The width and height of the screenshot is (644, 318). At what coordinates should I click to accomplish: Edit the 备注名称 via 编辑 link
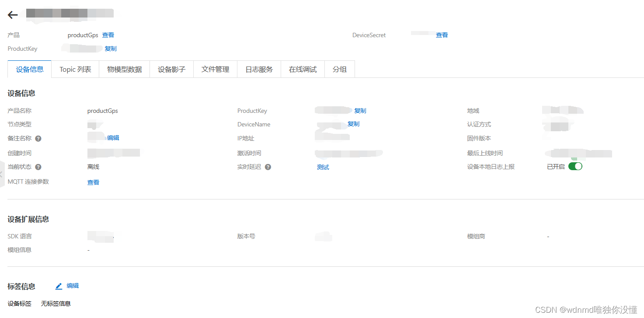(x=113, y=138)
